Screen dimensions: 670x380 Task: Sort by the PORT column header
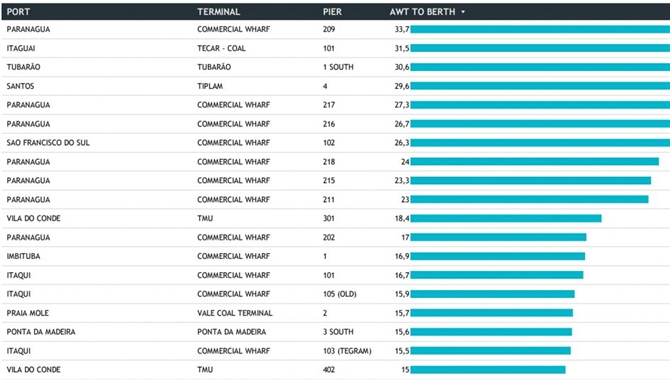pos(18,12)
